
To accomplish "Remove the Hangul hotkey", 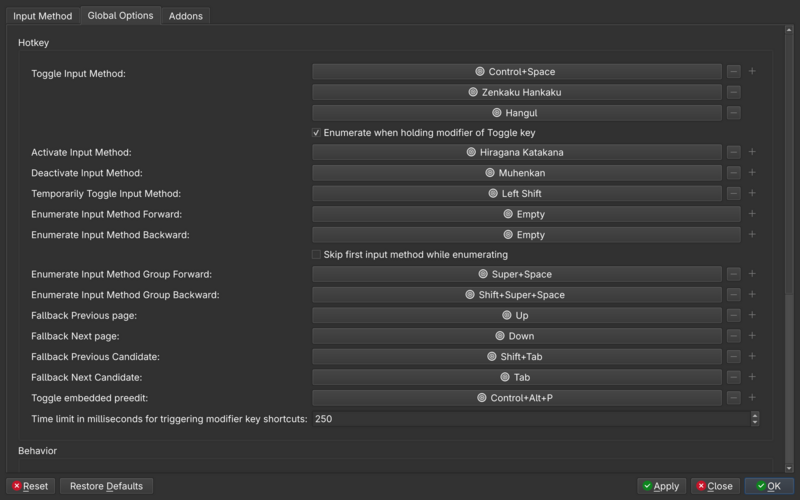I will click(734, 113).
